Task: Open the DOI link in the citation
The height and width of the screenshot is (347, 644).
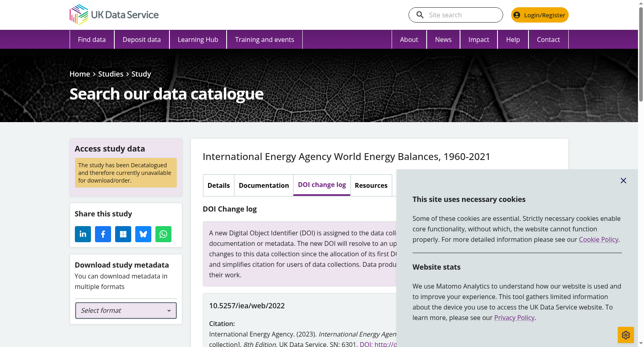Action: (378, 344)
